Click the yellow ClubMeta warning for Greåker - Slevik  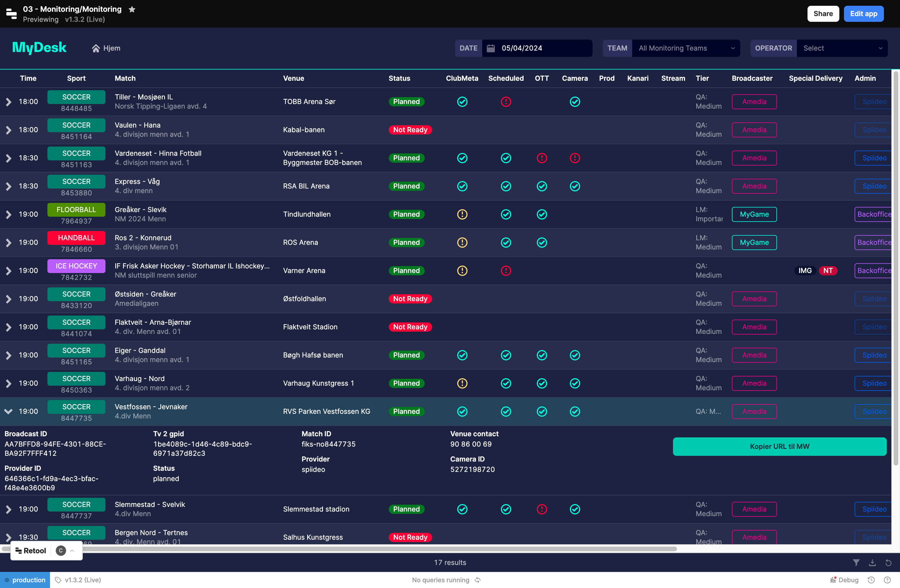(x=462, y=214)
